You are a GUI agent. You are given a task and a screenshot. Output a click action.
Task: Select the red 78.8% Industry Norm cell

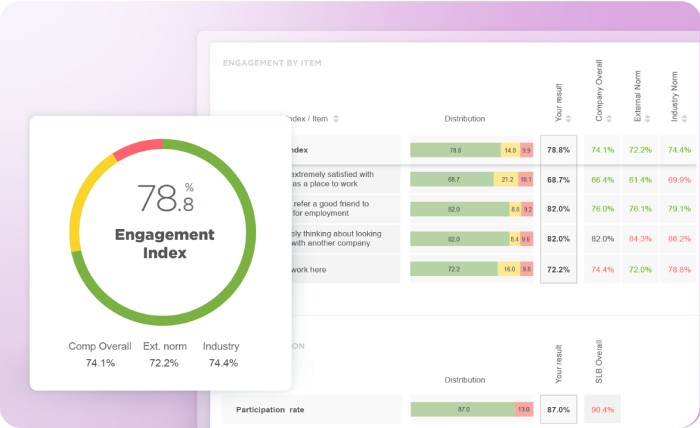679,269
